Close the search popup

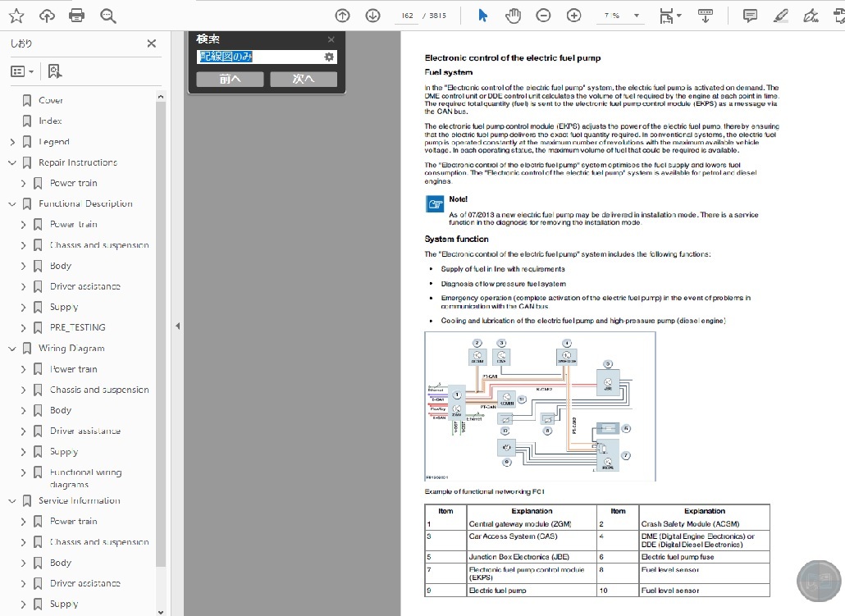click(331, 39)
